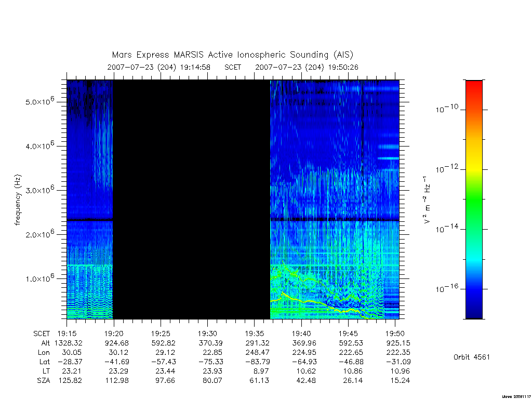Viewport: 532px width, 399px height.
Task: Click the 19:45 SCET time tick label
Action: pos(348,334)
